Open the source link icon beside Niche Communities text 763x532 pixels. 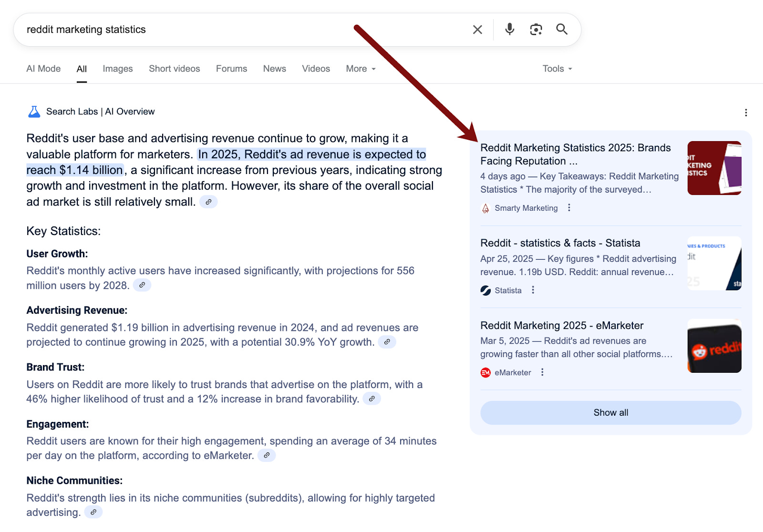[93, 512]
